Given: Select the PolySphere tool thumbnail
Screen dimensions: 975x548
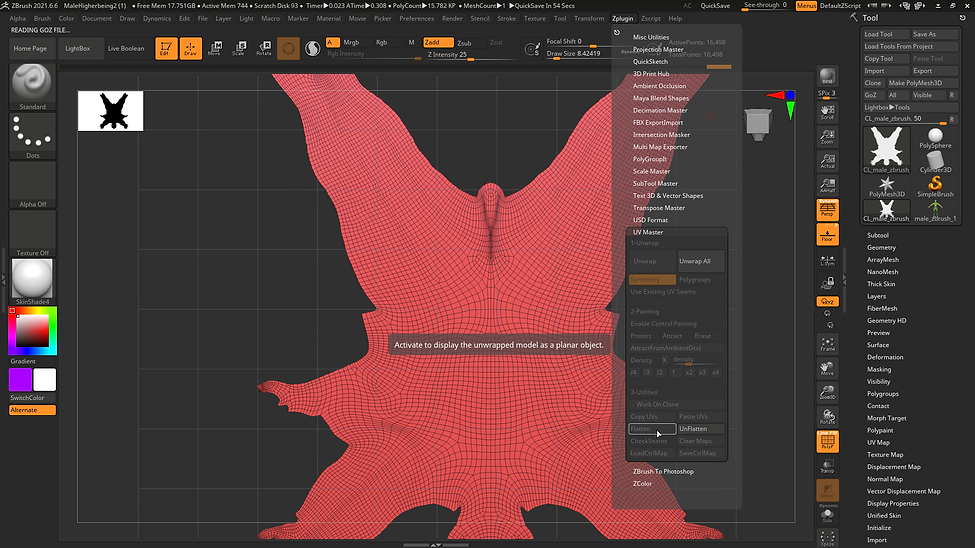Looking at the screenshot, I should coord(935,137).
